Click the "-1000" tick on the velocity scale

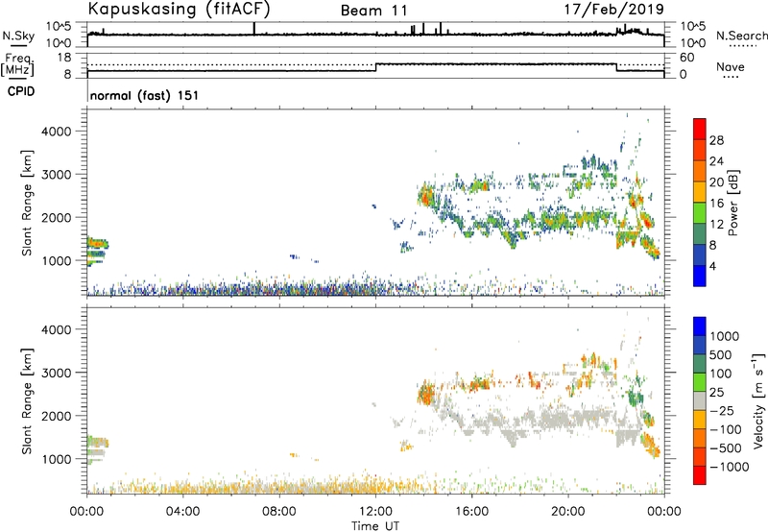730,467
